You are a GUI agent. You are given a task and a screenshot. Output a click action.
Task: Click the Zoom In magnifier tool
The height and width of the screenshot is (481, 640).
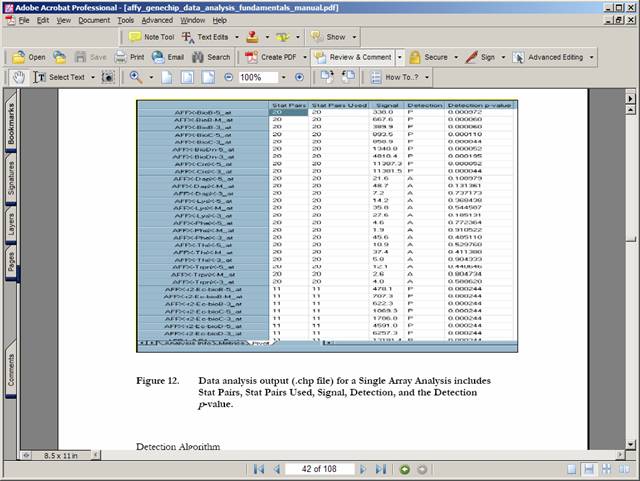pos(136,77)
